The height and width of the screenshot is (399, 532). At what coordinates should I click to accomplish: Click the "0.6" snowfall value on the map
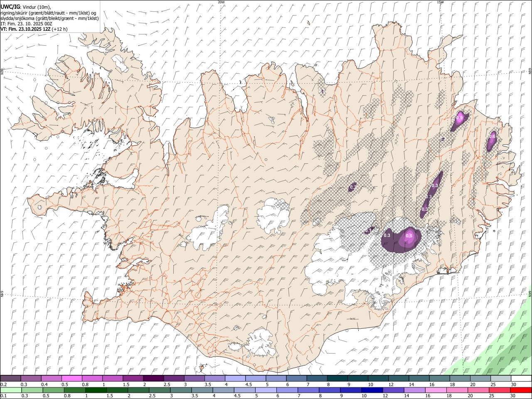(x=493, y=136)
